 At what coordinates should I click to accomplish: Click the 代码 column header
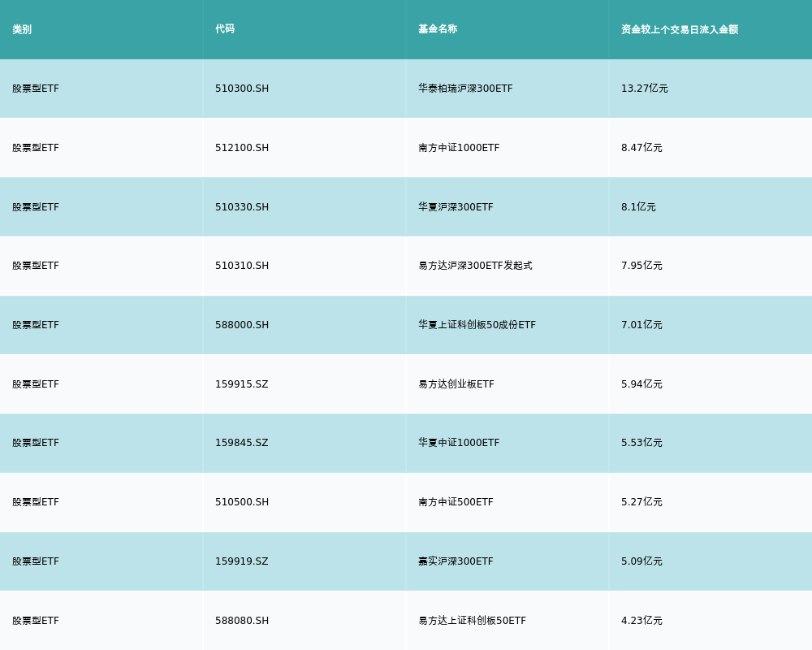[225, 29]
